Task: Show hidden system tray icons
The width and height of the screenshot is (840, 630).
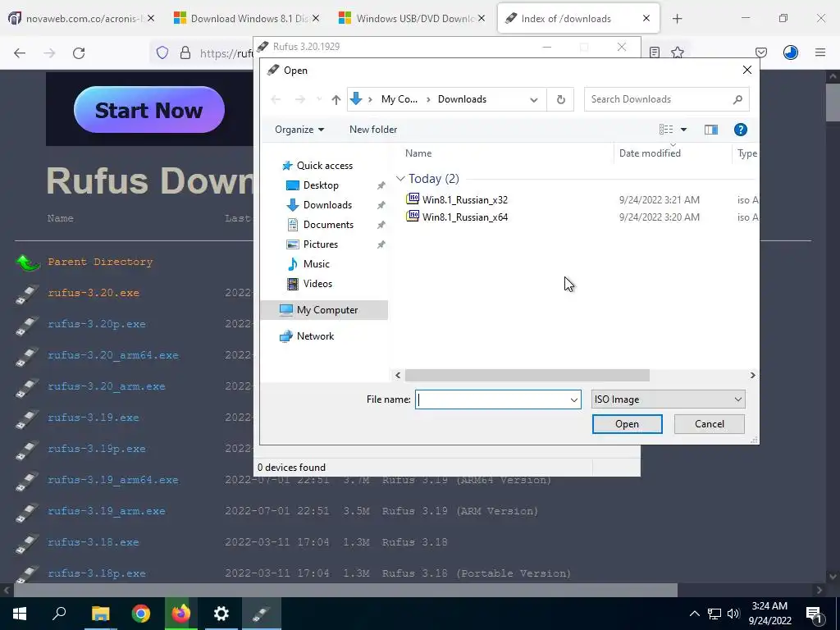Action: pos(694,614)
